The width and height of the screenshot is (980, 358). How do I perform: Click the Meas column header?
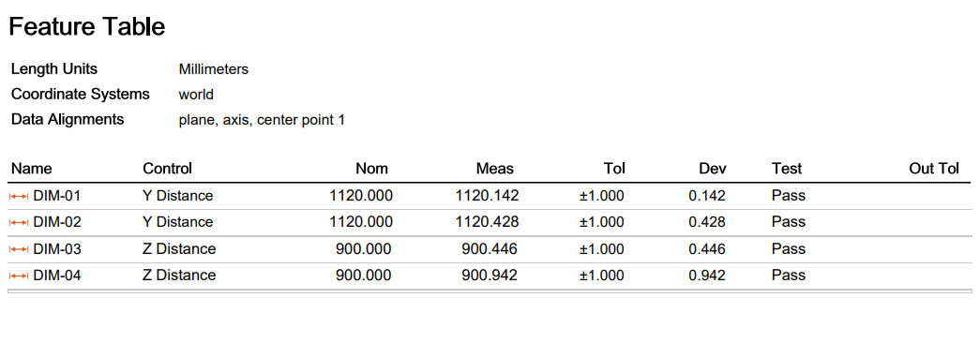[x=495, y=169]
